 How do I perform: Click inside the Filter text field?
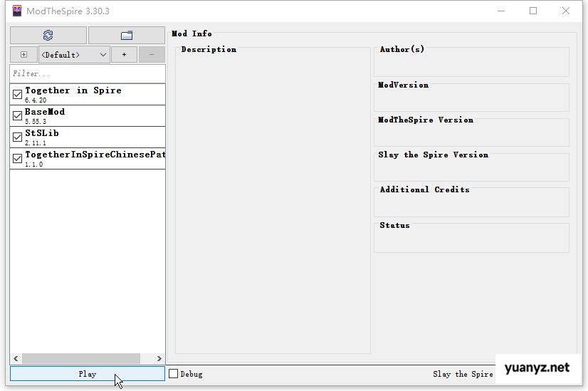coord(88,73)
